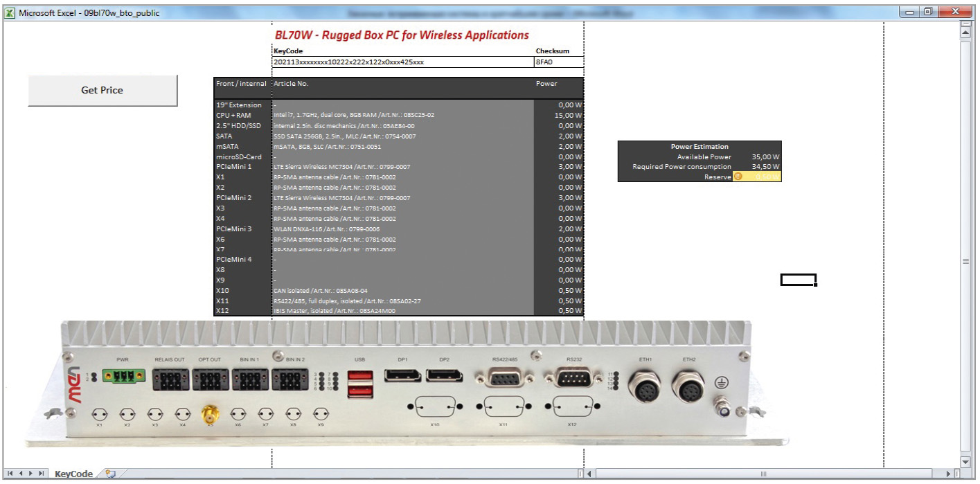Image resolution: width=980 pixels, height=484 pixels.
Task: Click the Get Price button
Action: [103, 90]
